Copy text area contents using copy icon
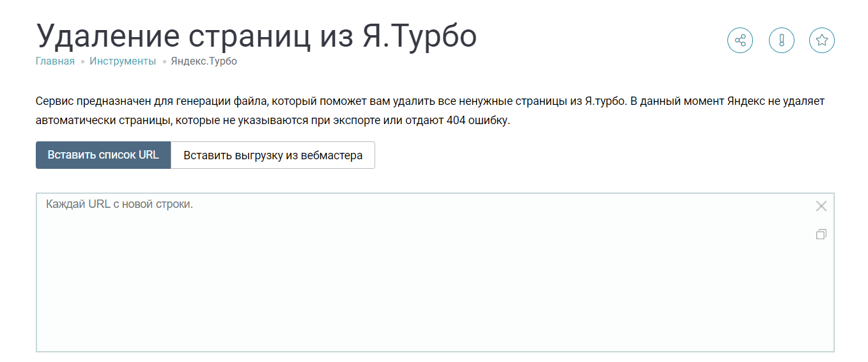The height and width of the screenshot is (362, 868). click(821, 235)
